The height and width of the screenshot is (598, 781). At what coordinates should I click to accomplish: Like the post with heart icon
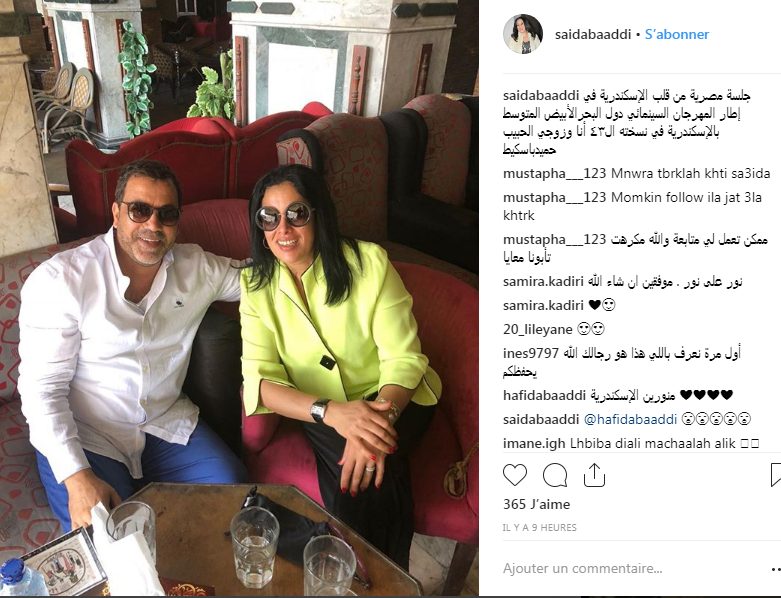coord(515,475)
